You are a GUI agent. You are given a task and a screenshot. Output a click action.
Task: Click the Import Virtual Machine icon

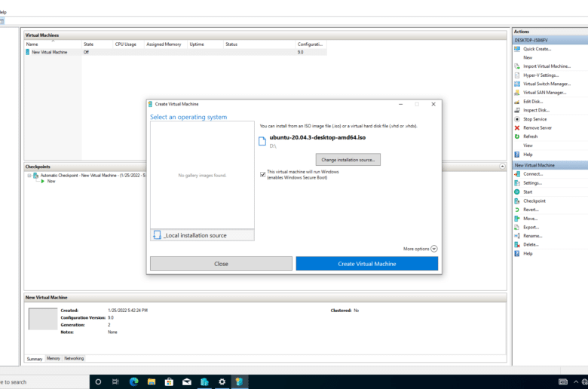pyautogui.click(x=517, y=66)
